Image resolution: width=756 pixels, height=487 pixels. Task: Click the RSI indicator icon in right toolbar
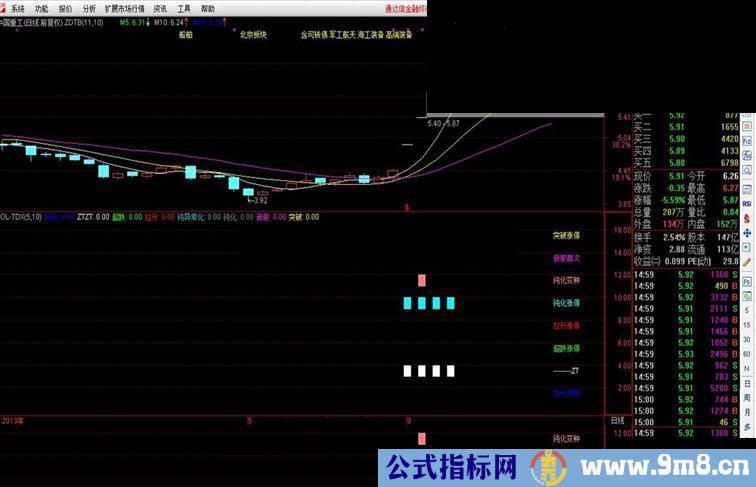[x=743, y=183]
